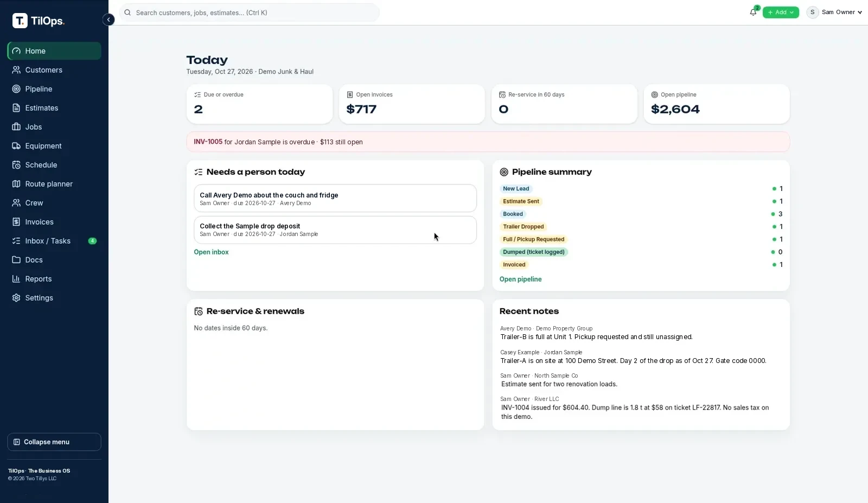Open the notifications bell
The image size is (868, 503).
[x=753, y=12]
